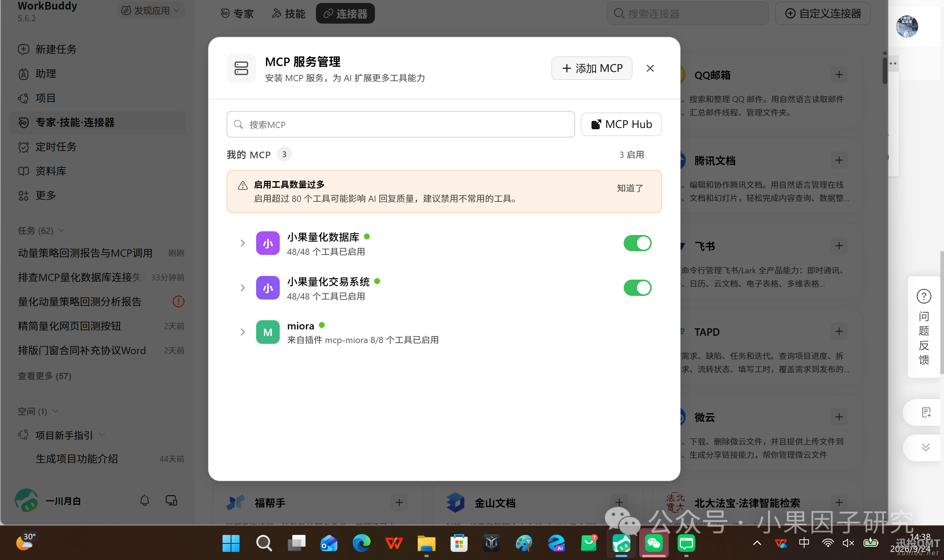The width and height of the screenshot is (944, 560).
Task: Add the 微云 connector with plus
Action: 839,417
